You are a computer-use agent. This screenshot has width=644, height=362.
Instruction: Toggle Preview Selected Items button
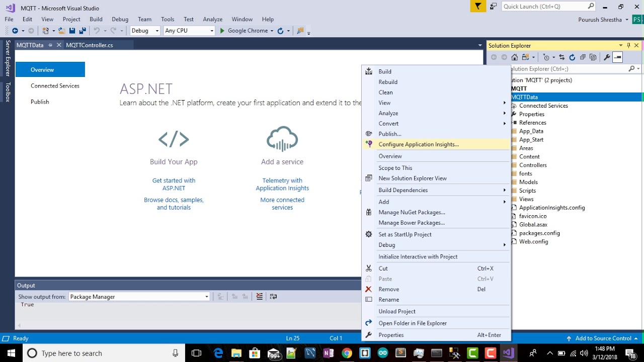pyautogui.click(x=618, y=57)
